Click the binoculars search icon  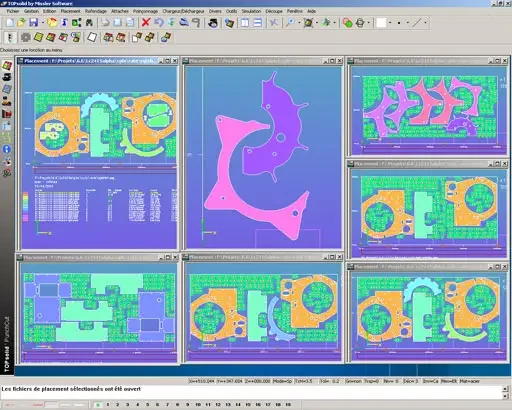(x=89, y=23)
